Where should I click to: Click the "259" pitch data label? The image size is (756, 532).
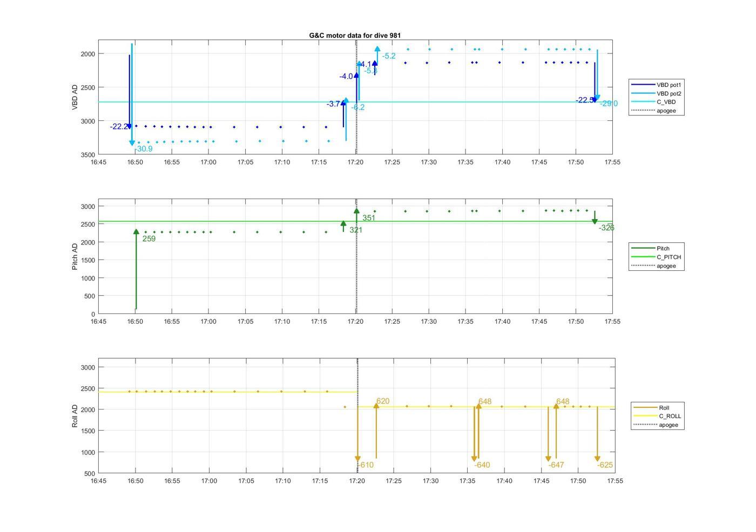point(149,239)
